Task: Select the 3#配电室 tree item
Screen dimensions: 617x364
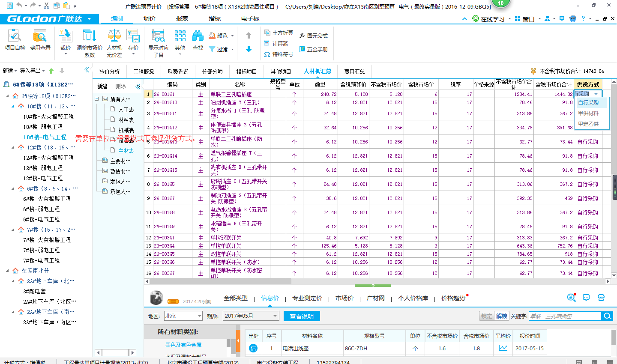Action: 35,291
